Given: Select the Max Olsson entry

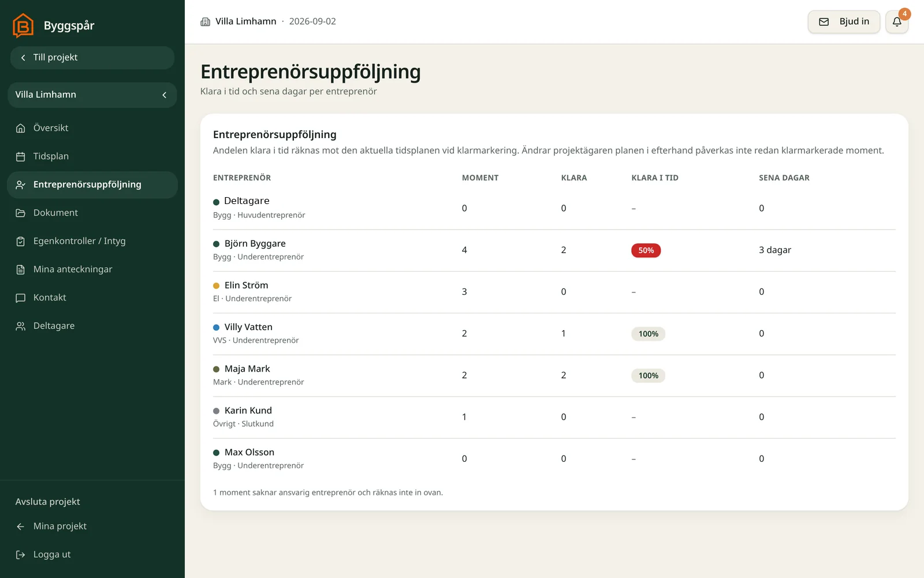Looking at the screenshot, I should (x=249, y=453).
